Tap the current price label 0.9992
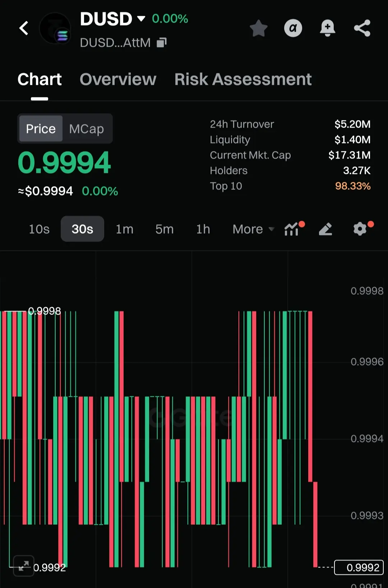The width and height of the screenshot is (388, 588). click(359, 568)
